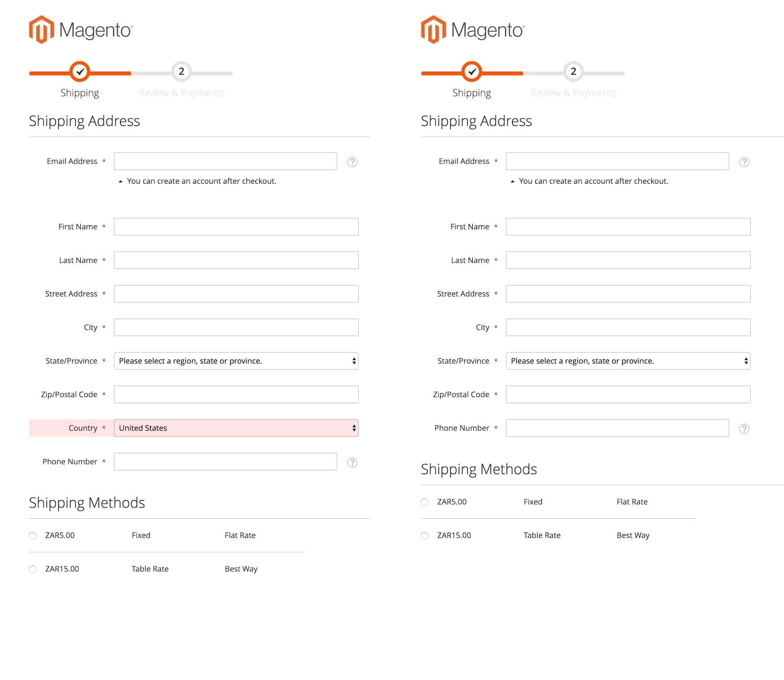784x680 pixels.
Task: Click Review & Payments label in right form
Action: click(573, 93)
